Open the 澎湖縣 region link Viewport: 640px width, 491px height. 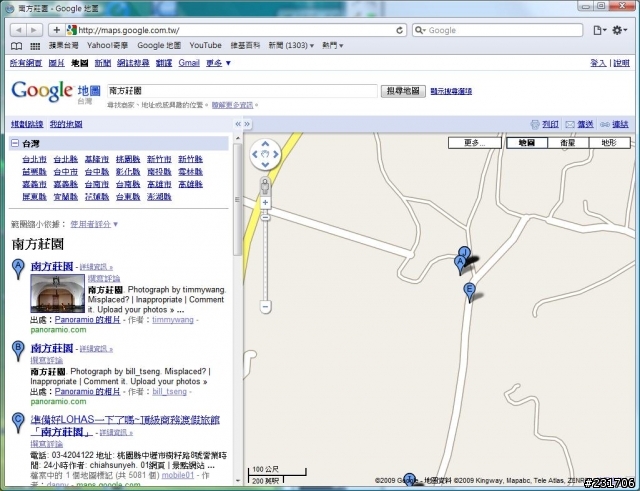pyautogui.click(x=159, y=197)
